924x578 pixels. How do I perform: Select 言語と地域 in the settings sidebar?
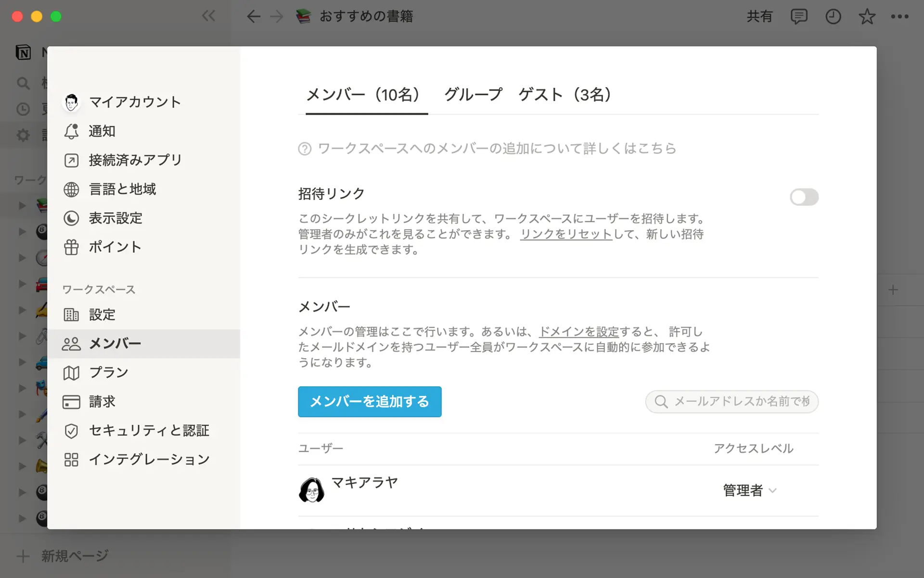[122, 189]
